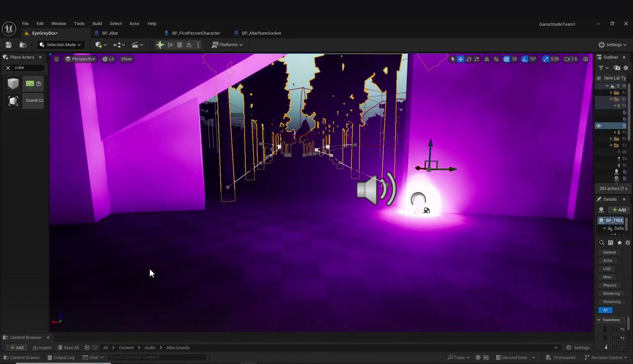Click the viewport layout maximize icon
This screenshot has width=633, height=364.
click(586, 59)
